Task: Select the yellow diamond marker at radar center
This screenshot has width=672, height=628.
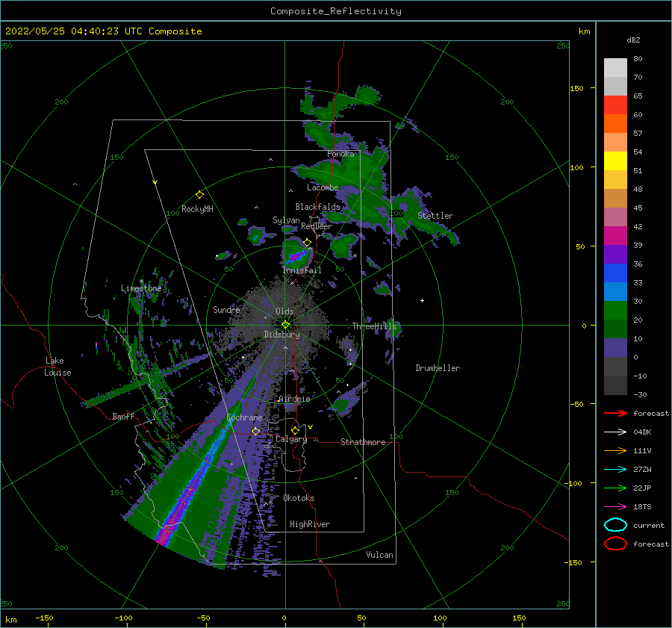Action: 285,325
